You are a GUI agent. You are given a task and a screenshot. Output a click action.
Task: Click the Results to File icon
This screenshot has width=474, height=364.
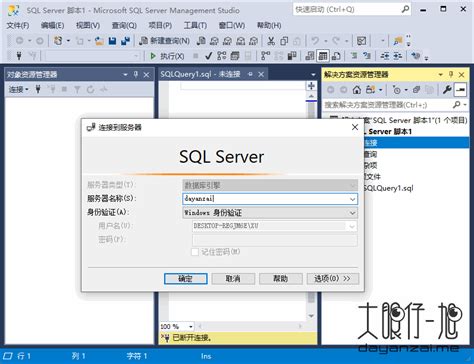coord(336,56)
